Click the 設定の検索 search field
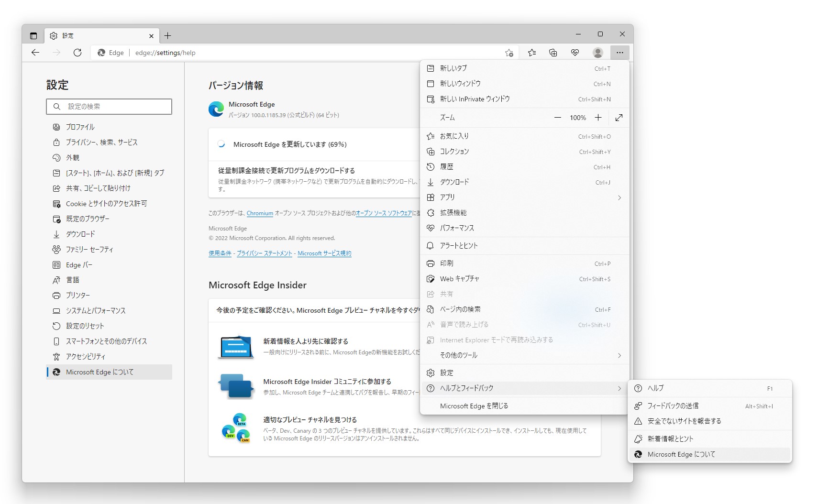 pyautogui.click(x=109, y=106)
